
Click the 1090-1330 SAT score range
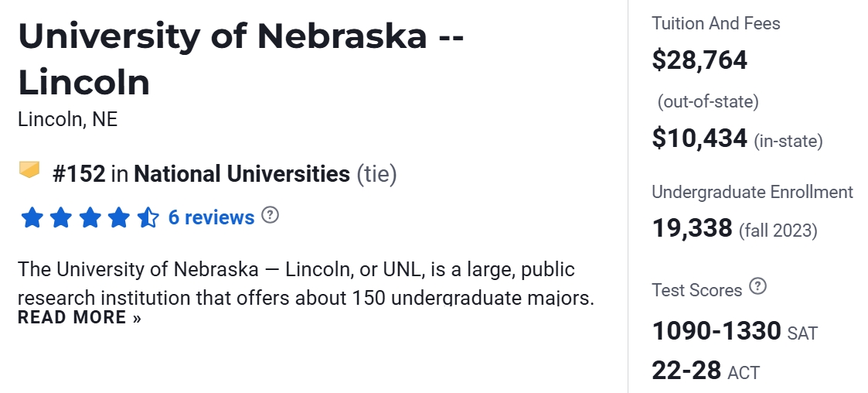[x=717, y=331]
